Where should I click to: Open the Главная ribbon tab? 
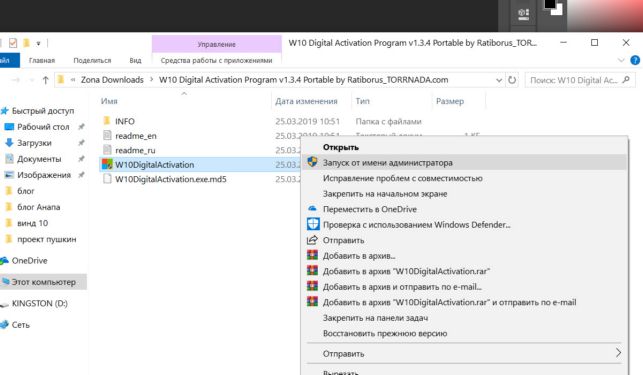(42, 60)
